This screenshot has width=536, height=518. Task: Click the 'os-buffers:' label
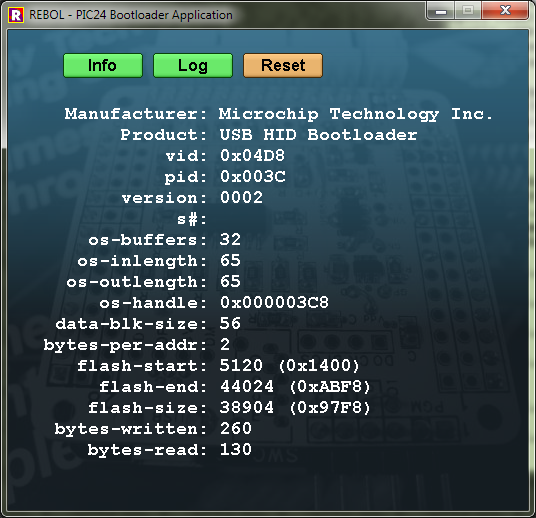click(148, 240)
